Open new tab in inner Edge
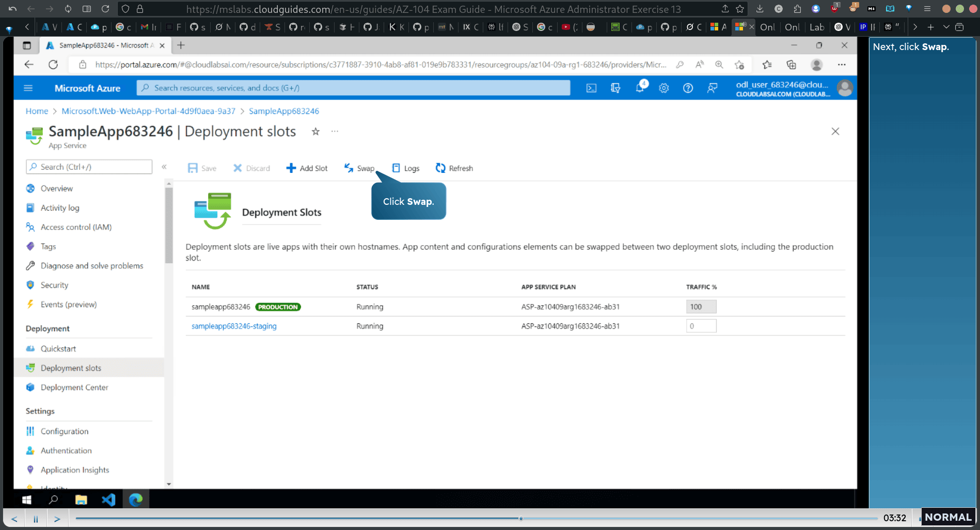Viewport: 980px width, 530px height. click(x=181, y=45)
